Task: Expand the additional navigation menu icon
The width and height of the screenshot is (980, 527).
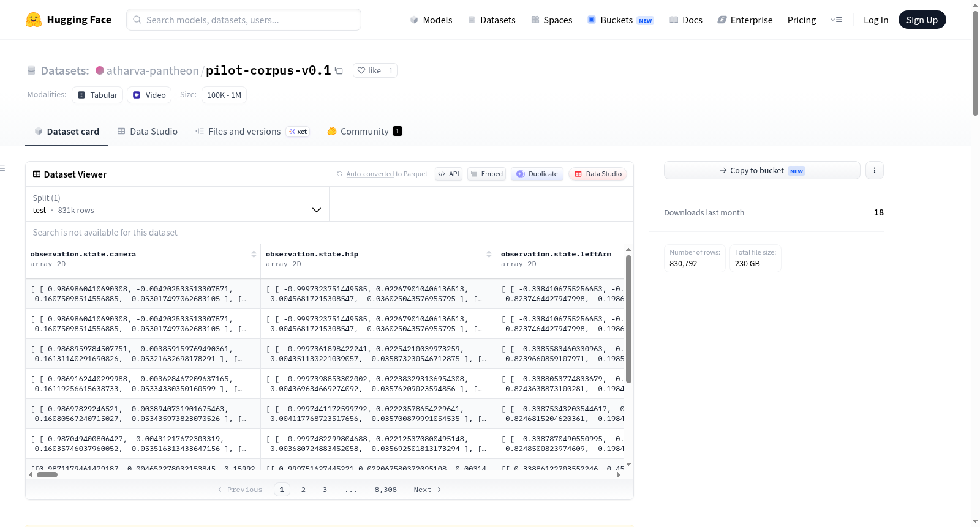Action: tap(836, 20)
